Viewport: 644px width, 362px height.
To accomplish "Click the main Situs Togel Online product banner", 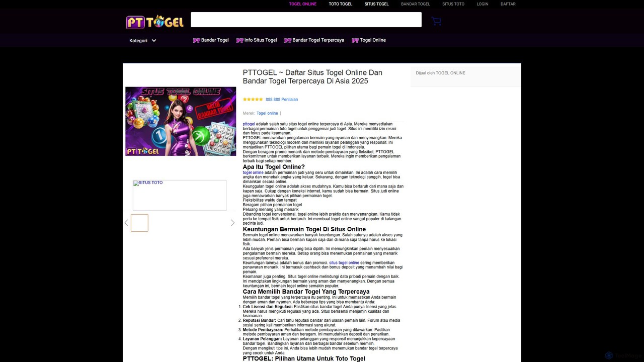I will (x=181, y=121).
